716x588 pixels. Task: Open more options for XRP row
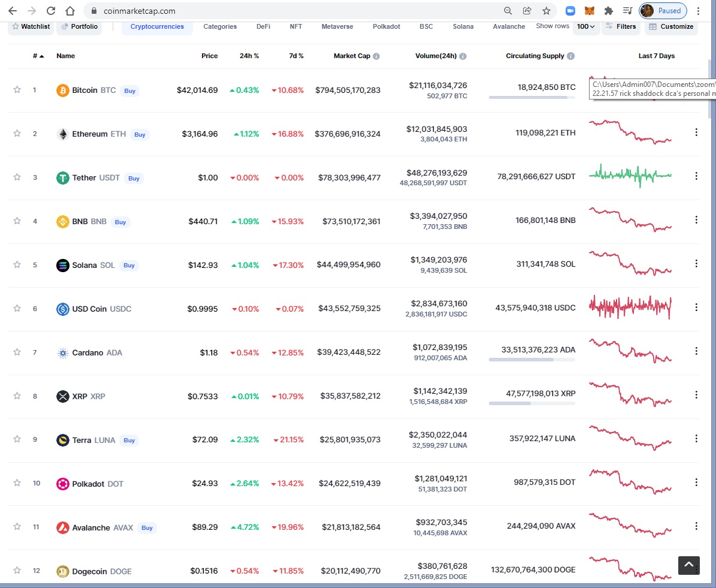coord(696,395)
